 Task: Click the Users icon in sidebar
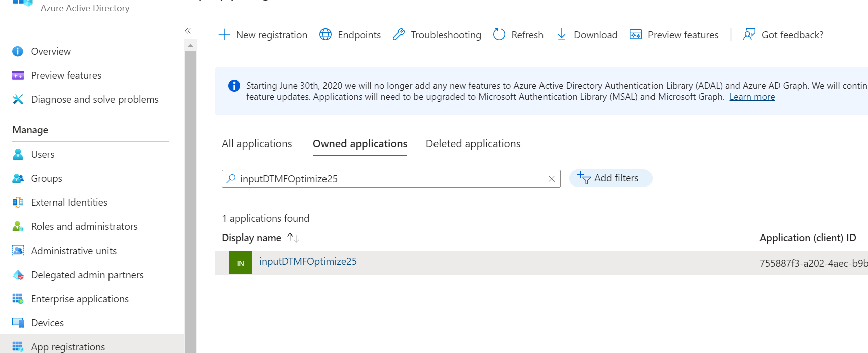click(x=18, y=154)
